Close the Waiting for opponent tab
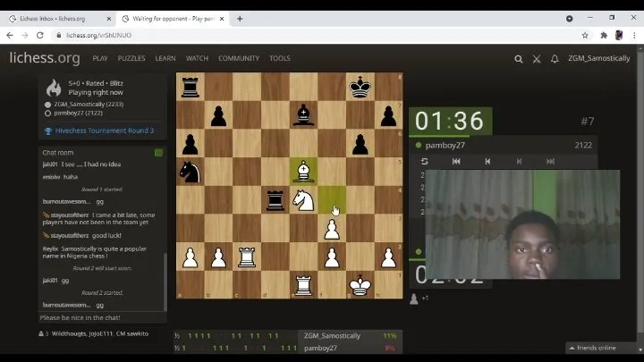Screen dimensions: 644x362 pyautogui.click(x=222, y=19)
